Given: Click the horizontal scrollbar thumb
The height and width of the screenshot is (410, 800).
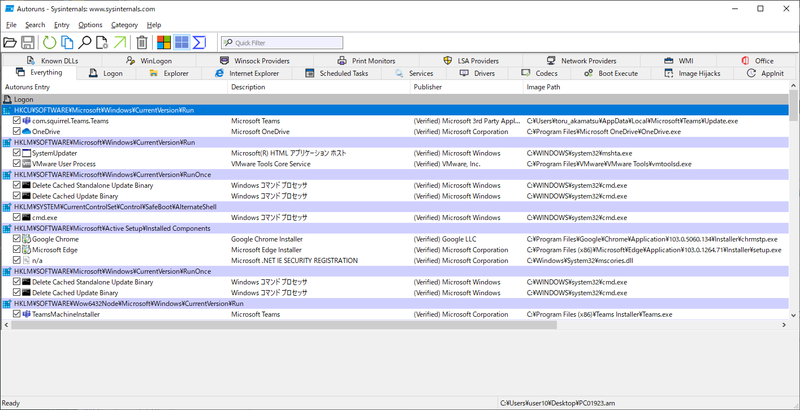Looking at the screenshot, I should 284,325.
